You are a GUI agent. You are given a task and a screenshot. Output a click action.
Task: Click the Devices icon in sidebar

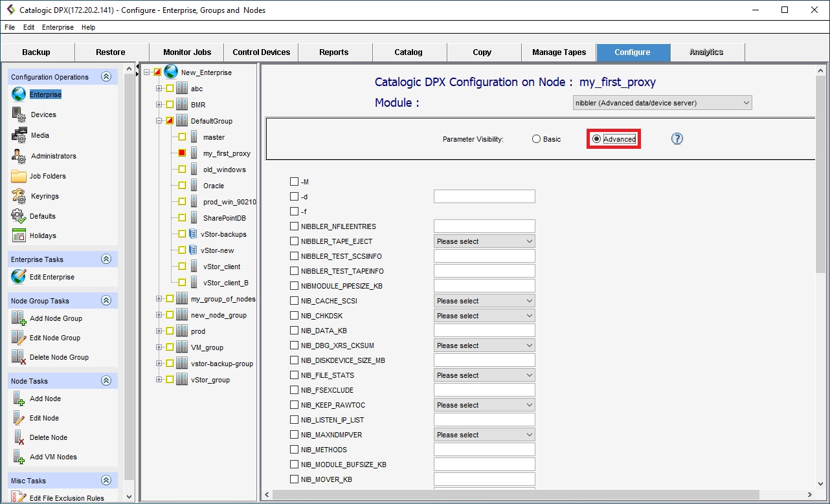19,115
